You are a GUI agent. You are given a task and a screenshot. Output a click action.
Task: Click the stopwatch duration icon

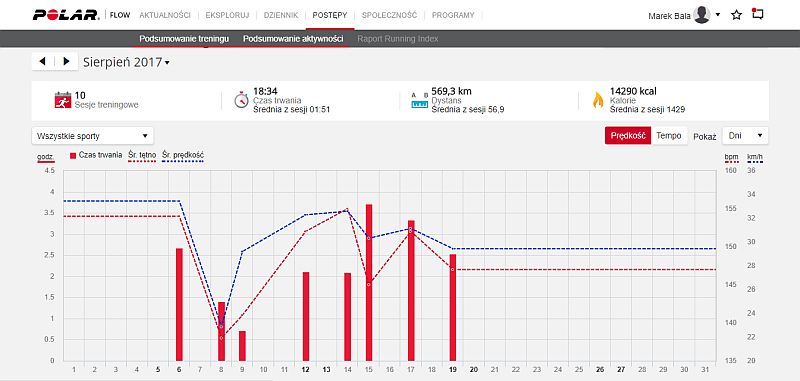pos(241,100)
